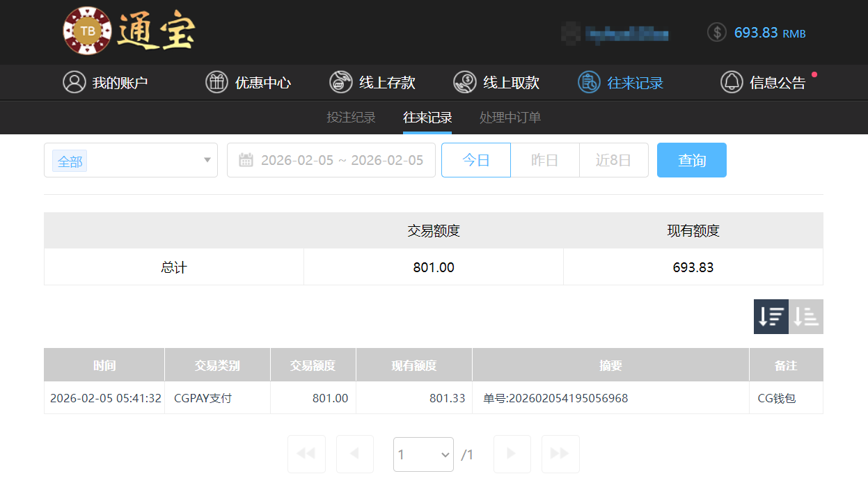Select the 今日 filter
The width and height of the screenshot is (868, 483).
[476, 160]
